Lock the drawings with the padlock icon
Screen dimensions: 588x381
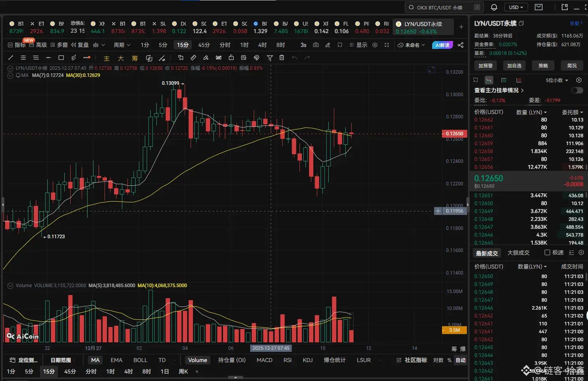point(231,58)
